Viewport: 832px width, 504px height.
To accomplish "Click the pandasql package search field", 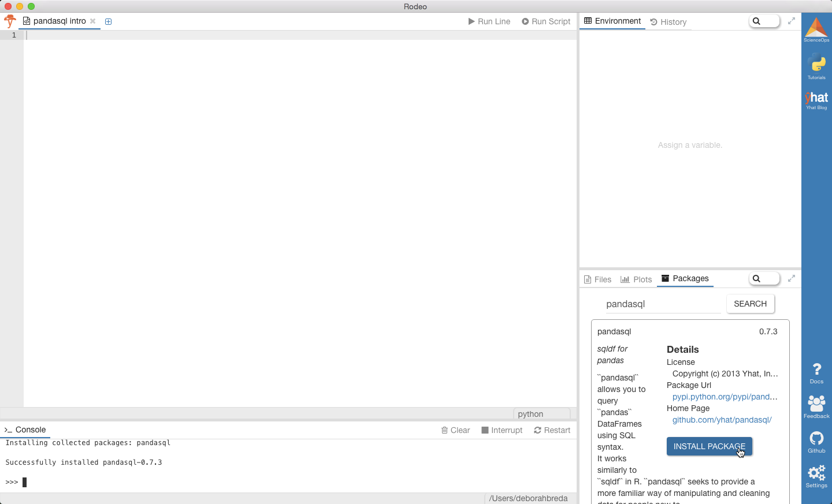I will tap(663, 304).
